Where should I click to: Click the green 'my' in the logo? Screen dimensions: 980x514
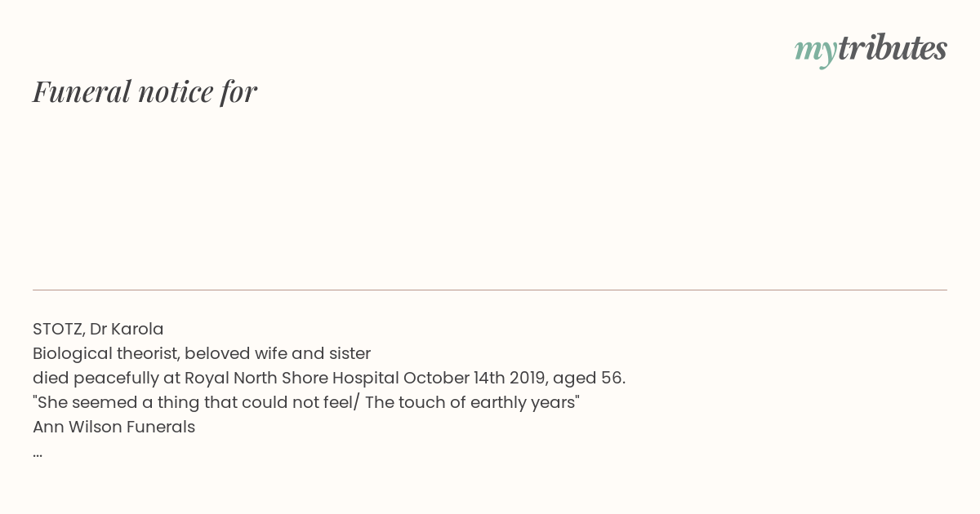[x=815, y=52]
